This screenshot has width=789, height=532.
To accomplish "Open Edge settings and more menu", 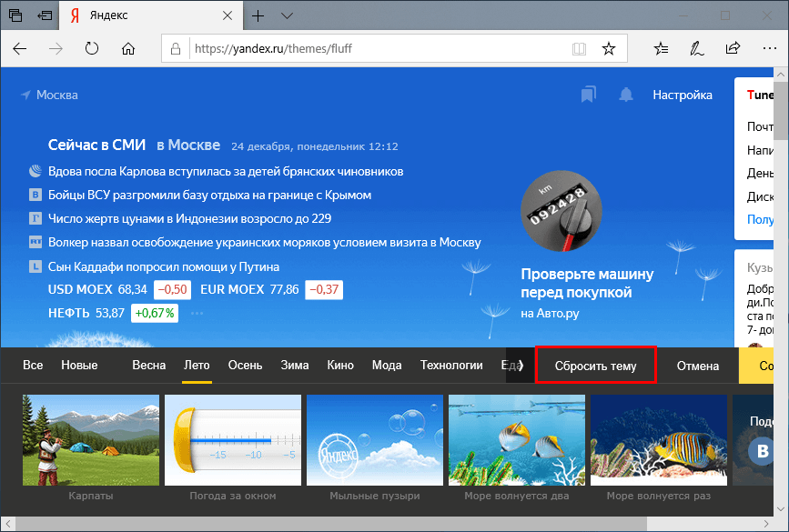I will [x=769, y=49].
